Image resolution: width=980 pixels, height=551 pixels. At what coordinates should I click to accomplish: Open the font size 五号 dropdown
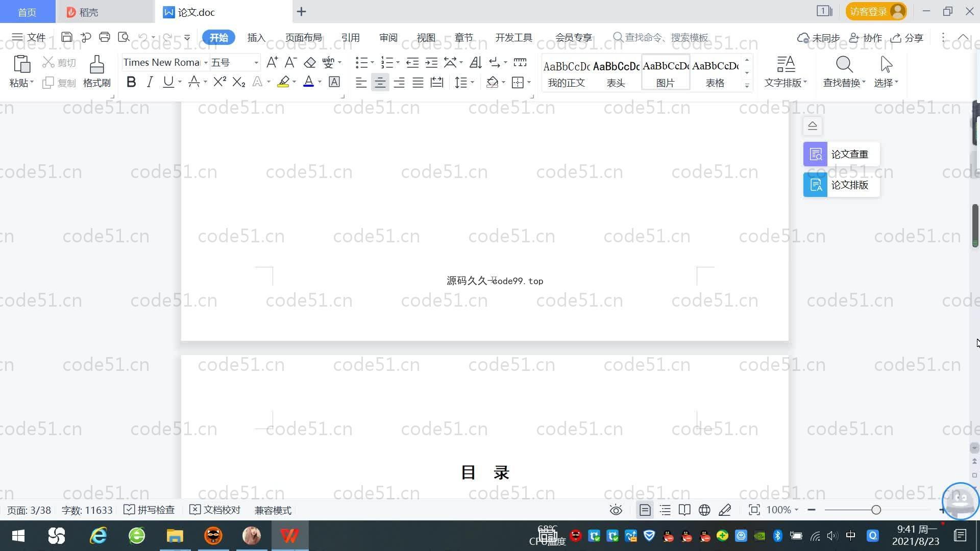[256, 63]
